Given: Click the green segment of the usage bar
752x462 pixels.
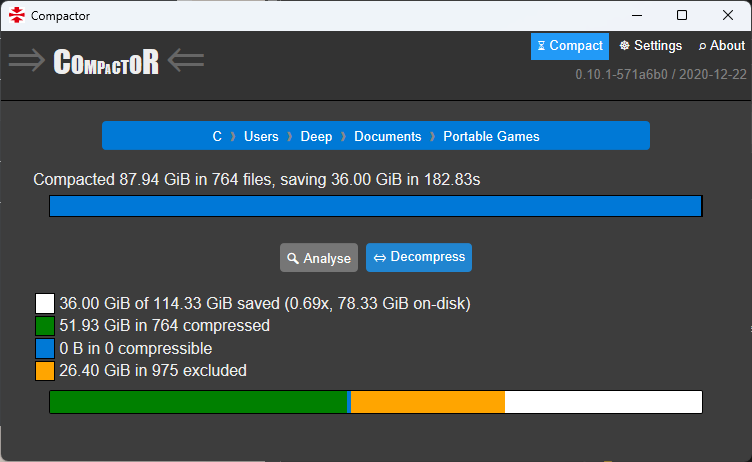Looking at the screenshot, I should (198, 402).
